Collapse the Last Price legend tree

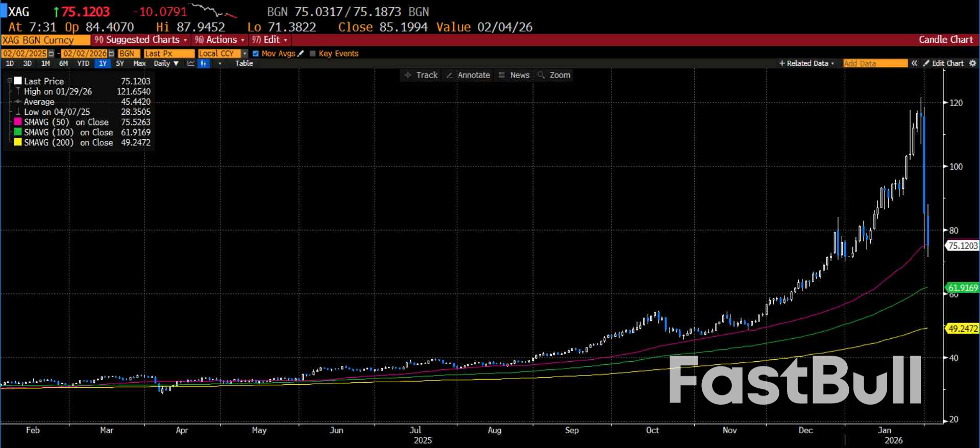tap(10, 81)
